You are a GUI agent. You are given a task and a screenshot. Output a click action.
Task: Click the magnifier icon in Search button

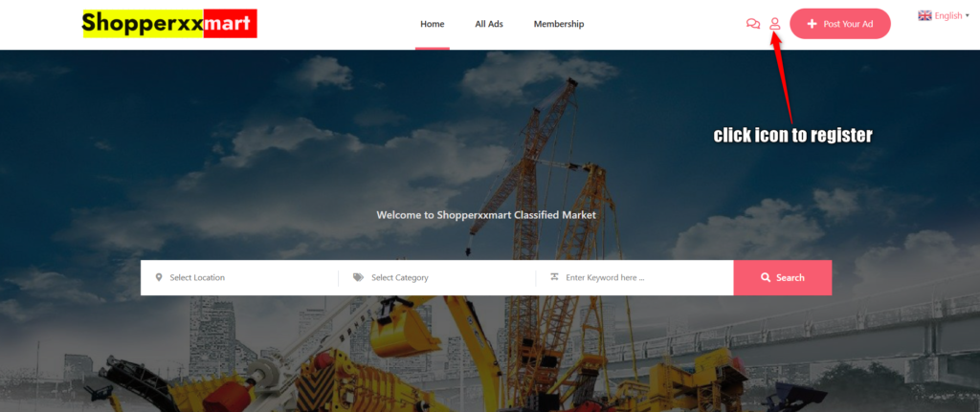click(x=766, y=278)
